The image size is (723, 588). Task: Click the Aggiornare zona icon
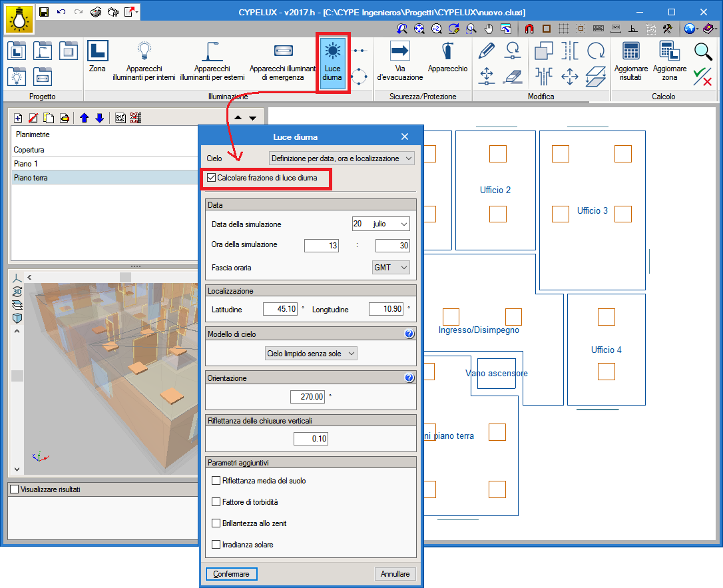pos(670,61)
